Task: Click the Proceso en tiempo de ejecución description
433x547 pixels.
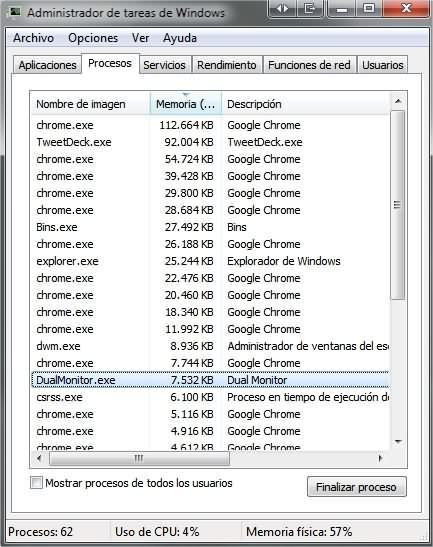Action: tap(308, 397)
